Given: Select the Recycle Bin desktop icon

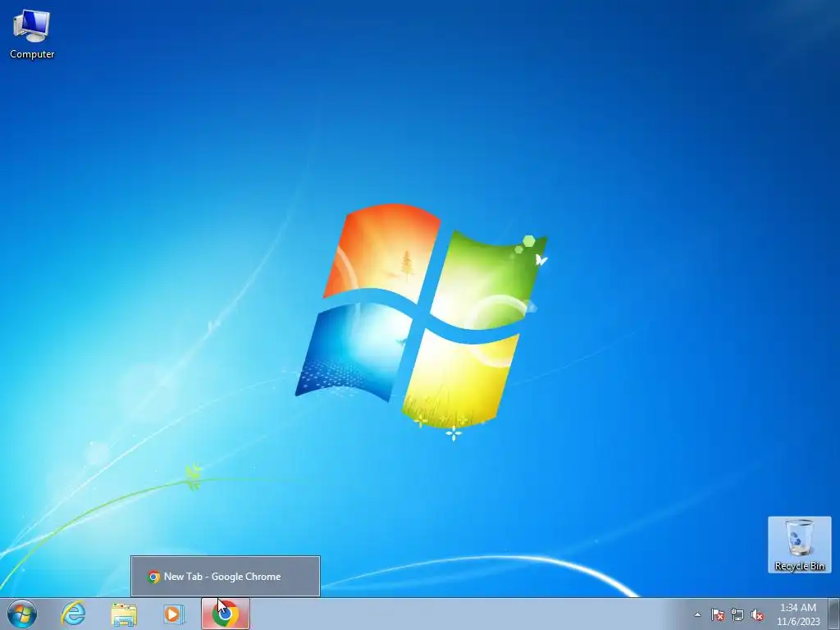Looking at the screenshot, I should click(799, 545).
